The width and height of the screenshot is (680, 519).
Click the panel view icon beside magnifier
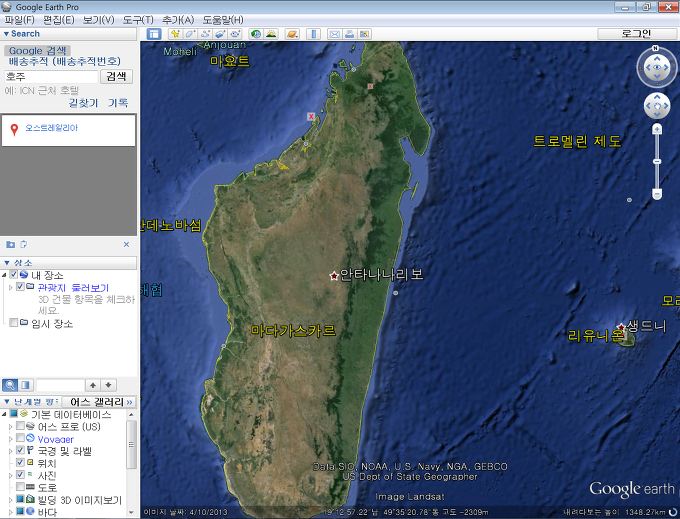26,385
